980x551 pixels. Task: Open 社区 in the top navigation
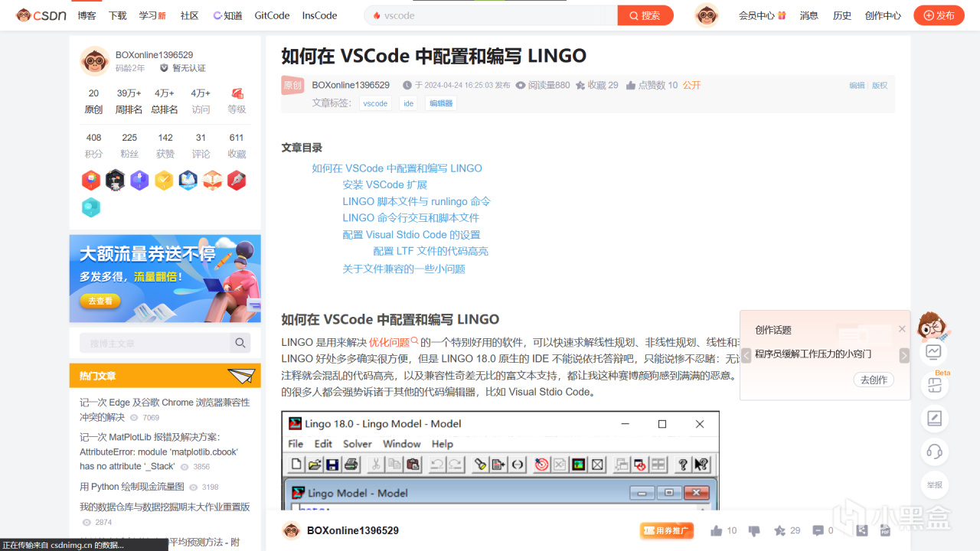tap(189, 15)
